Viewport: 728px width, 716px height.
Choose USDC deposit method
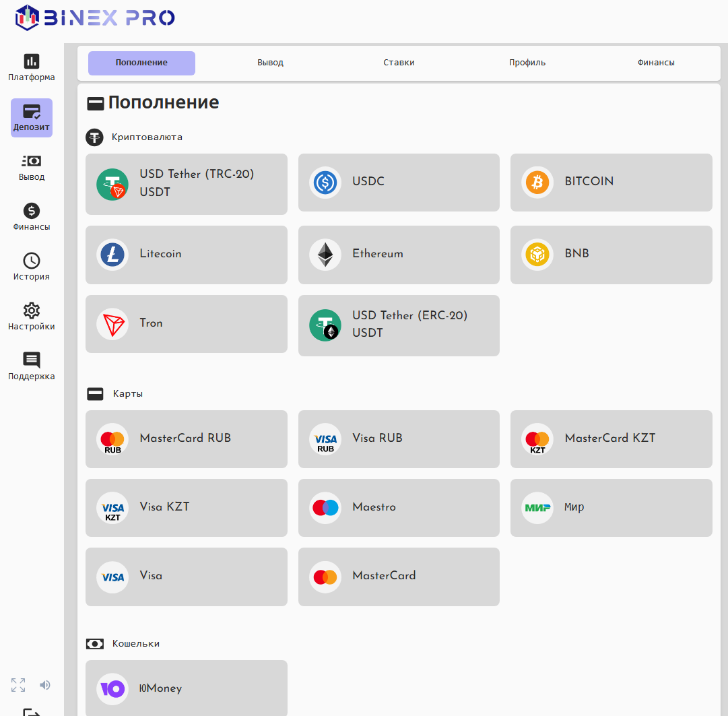(x=399, y=183)
